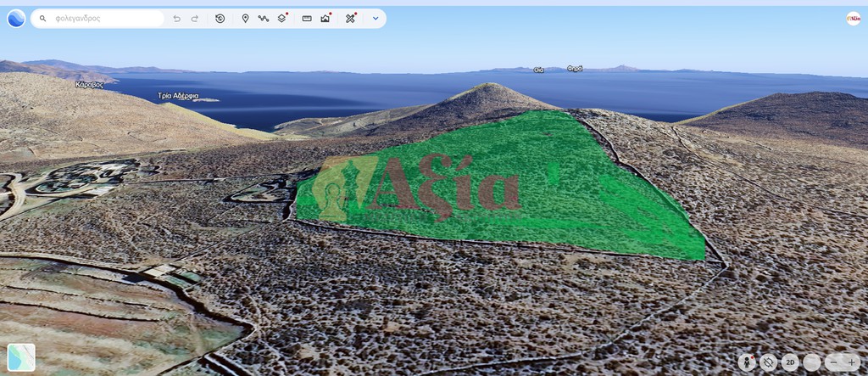Open historical imagery clock tool
The image size is (868, 376).
[x=220, y=19]
